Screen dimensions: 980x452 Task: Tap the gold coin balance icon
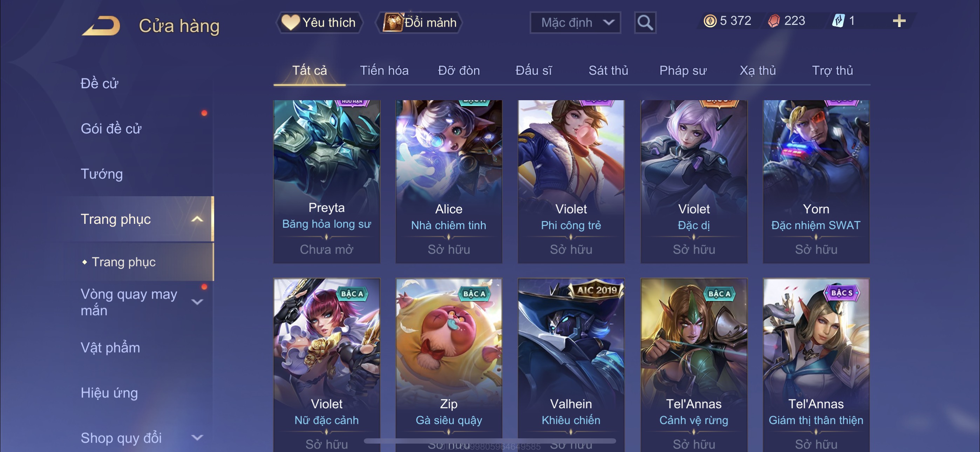click(710, 21)
